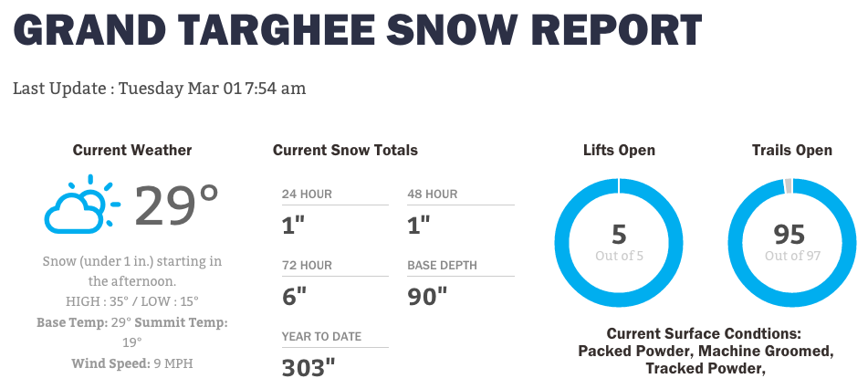Click the 95 Out of 97 trails count
This screenshot has width=868, height=389.
(792, 242)
